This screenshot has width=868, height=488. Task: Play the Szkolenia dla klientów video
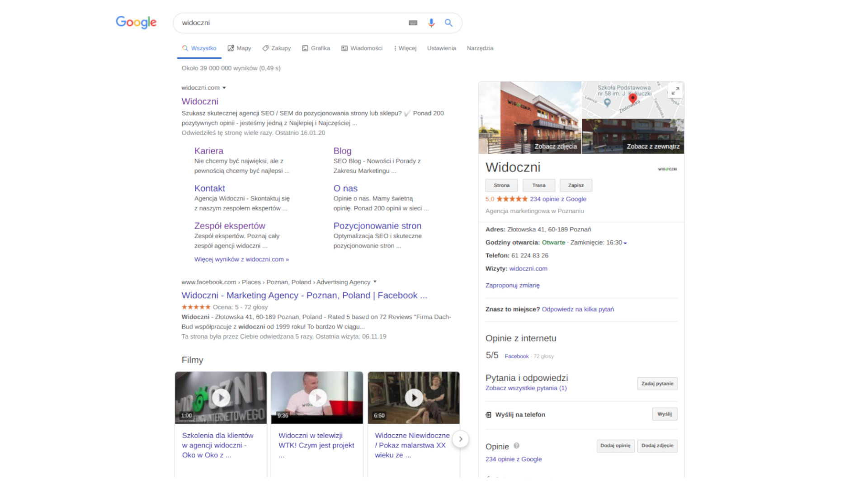tap(221, 398)
